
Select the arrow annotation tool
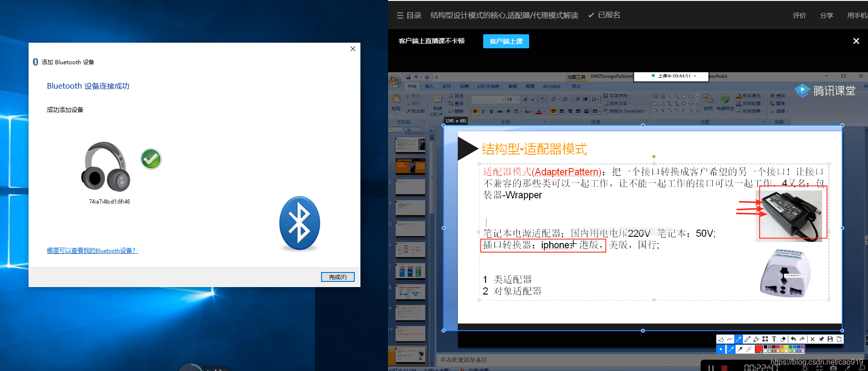coord(738,339)
